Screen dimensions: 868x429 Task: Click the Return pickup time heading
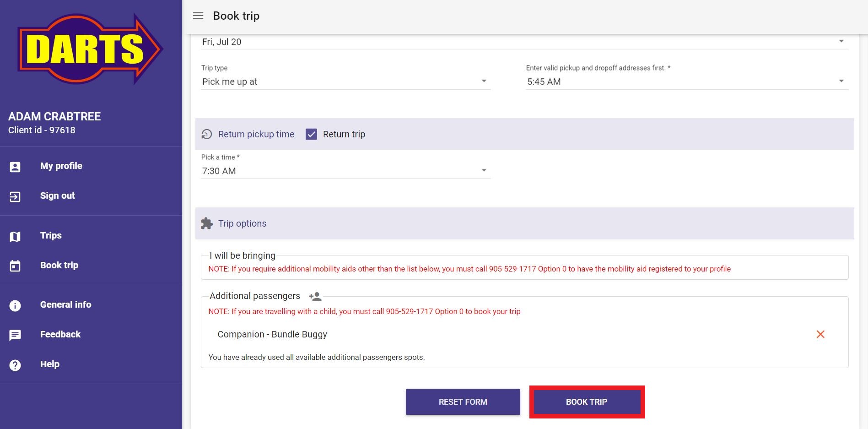pos(256,134)
